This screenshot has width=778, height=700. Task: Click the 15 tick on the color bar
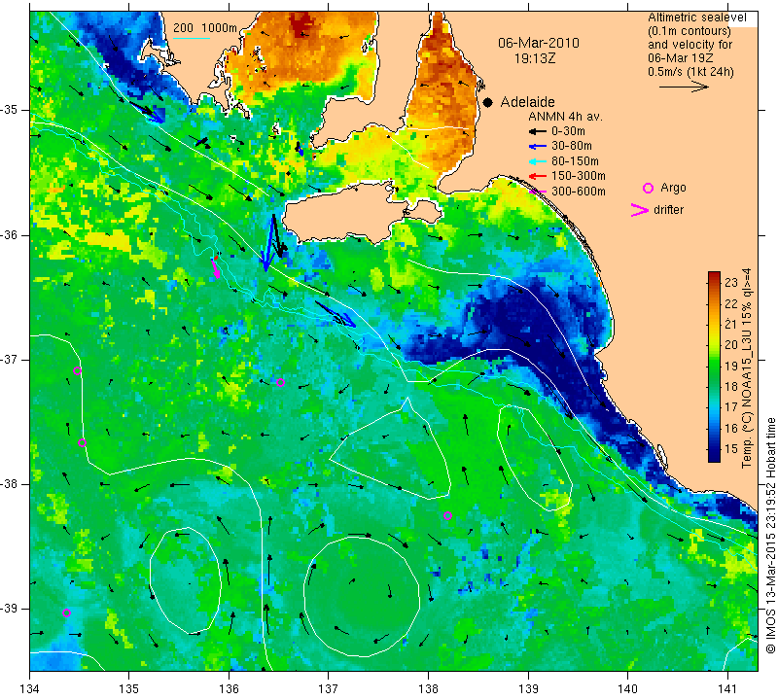[x=731, y=449]
